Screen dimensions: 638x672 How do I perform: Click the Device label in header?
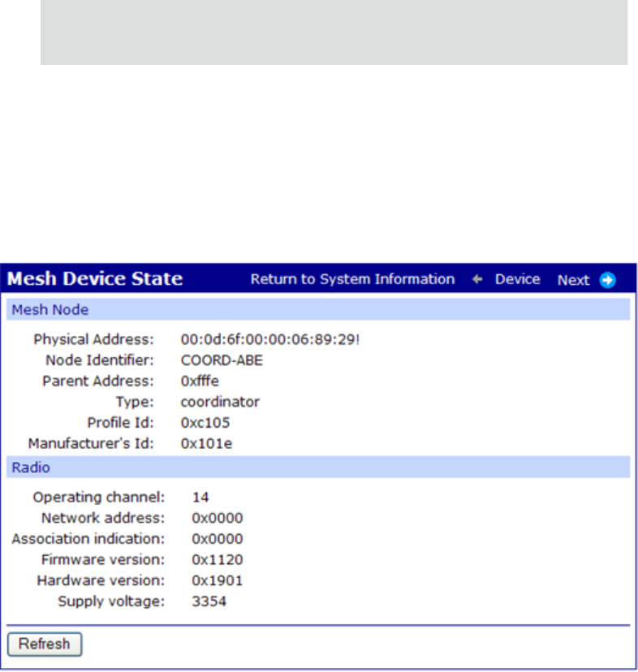pos(518,279)
